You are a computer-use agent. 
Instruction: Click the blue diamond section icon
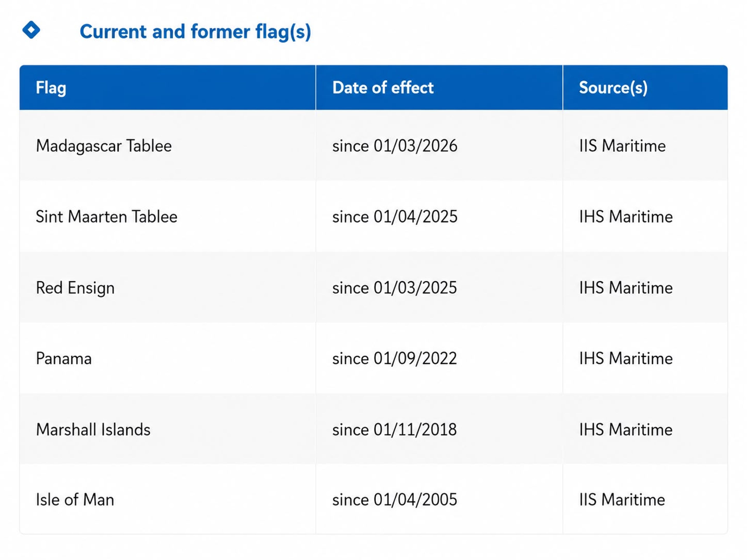[x=31, y=30]
